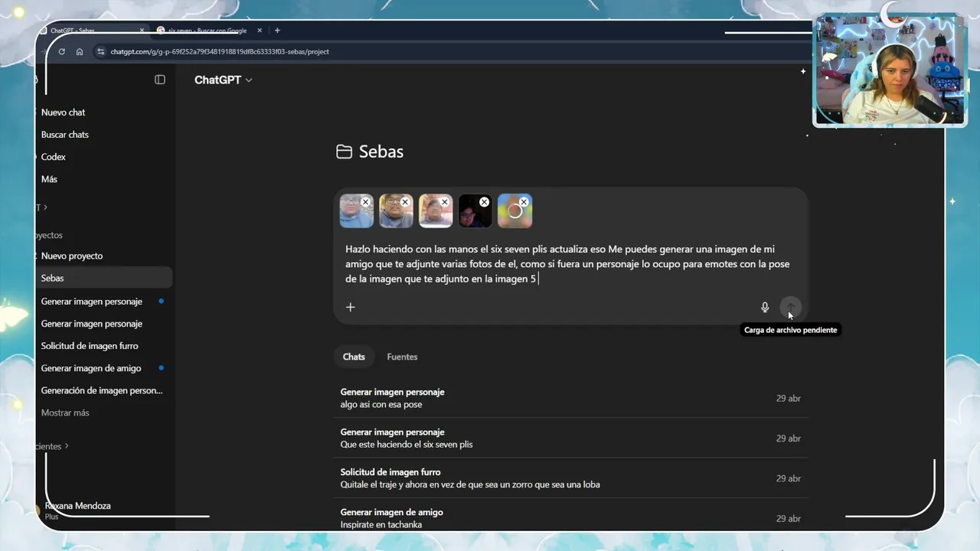
Task: Toggle the ChatGPT sidebar panel icon
Action: 160,80
